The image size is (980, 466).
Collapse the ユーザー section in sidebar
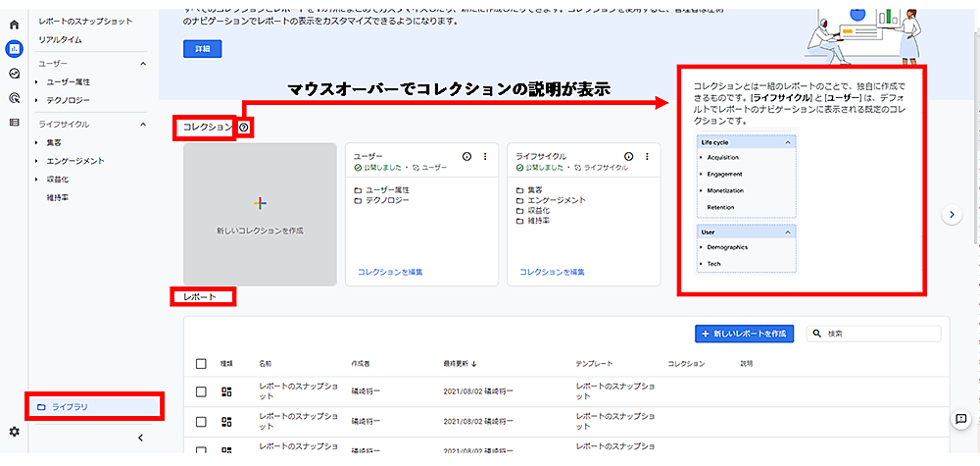click(144, 64)
